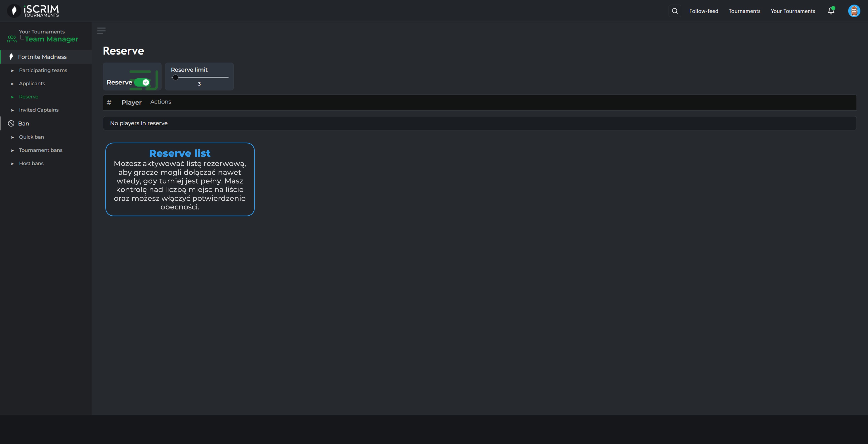868x444 pixels.
Task: Click the Ban circle-slash icon
Action: tap(11, 124)
